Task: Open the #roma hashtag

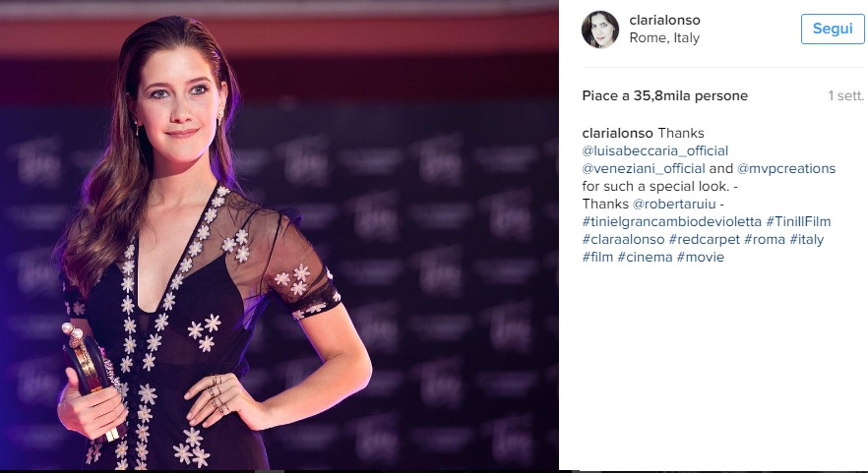Action: (765, 240)
